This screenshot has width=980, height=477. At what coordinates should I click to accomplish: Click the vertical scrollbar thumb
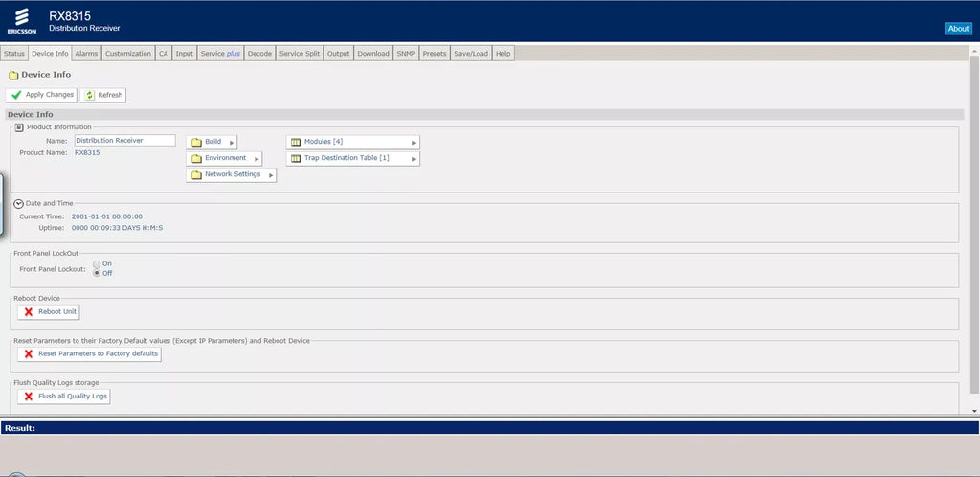[x=974, y=225]
